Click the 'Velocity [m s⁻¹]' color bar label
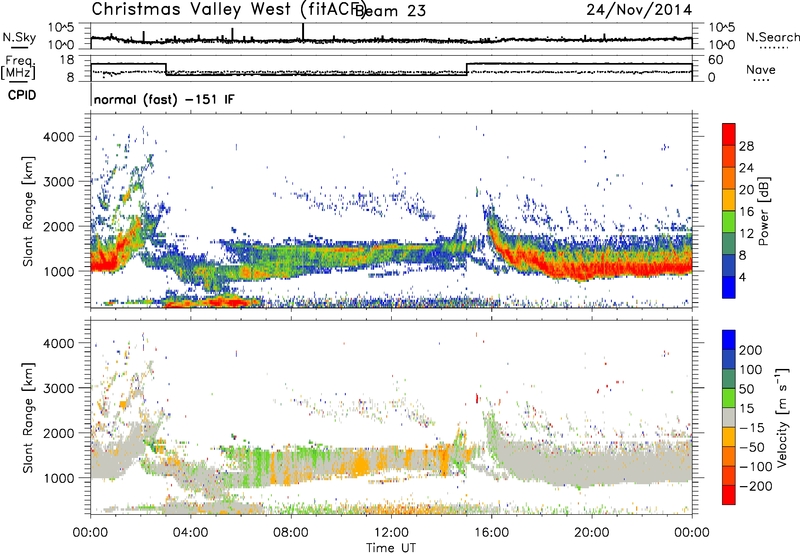800x554 pixels. 782,417
